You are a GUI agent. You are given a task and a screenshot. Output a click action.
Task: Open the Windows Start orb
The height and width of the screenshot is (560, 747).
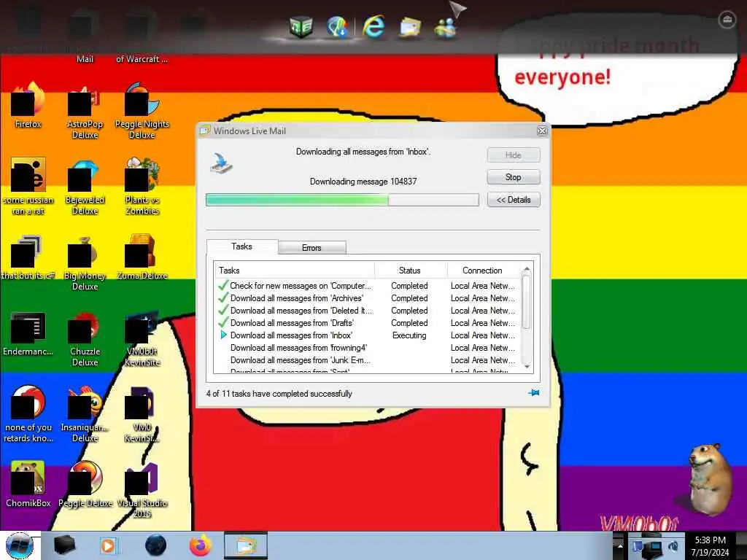click(19, 545)
